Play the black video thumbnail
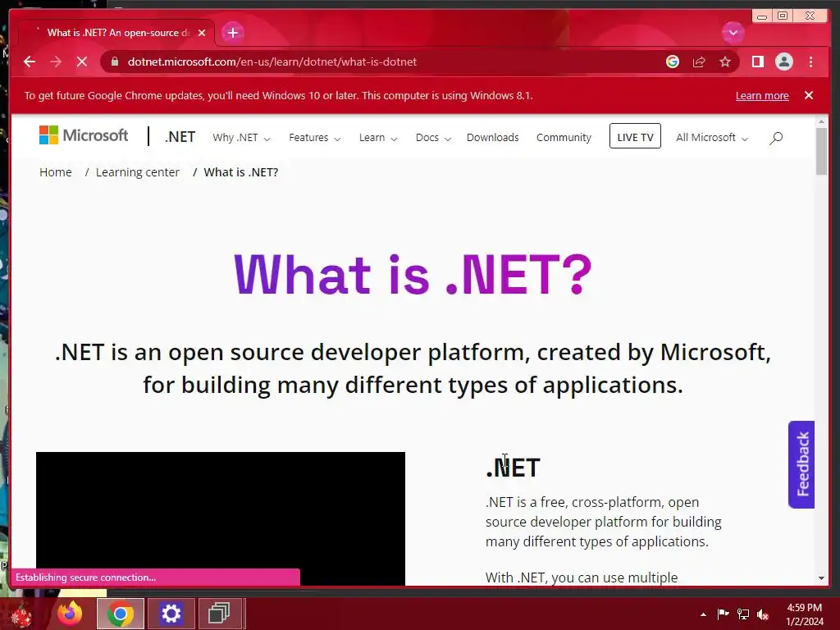Image resolution: width=840 pixels, height=630 pixels. [221, 518]
